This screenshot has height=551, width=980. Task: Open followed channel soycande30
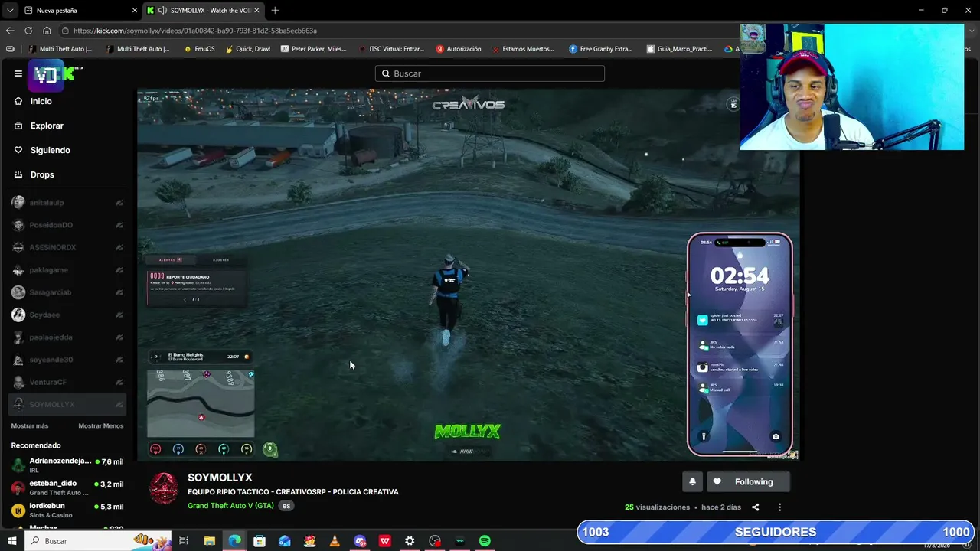click(x=67, y=360)
